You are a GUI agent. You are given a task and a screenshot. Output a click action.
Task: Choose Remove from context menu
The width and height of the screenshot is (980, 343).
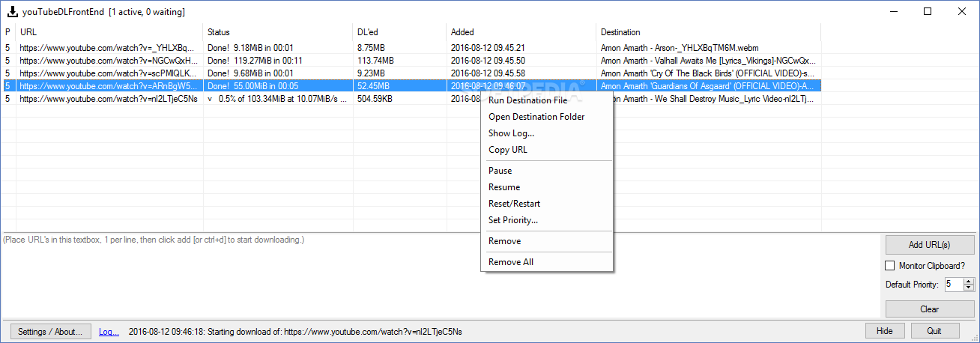tap(546, 241)
